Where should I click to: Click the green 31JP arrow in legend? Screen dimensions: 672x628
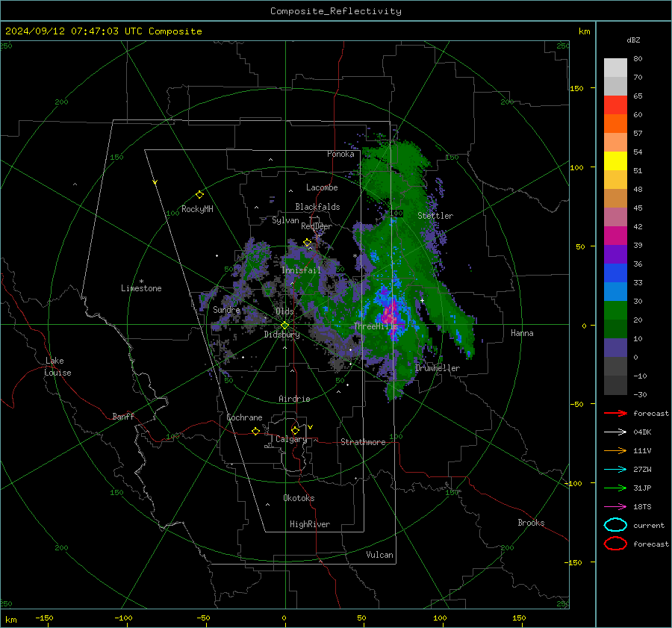pyautogui.click(x=615, y=488)
